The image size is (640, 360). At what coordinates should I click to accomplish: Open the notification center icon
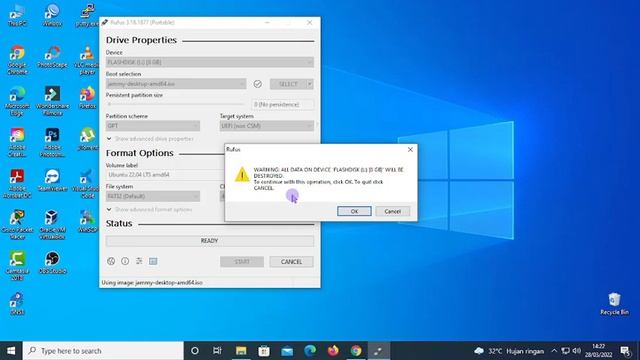(x=625, y=351)
